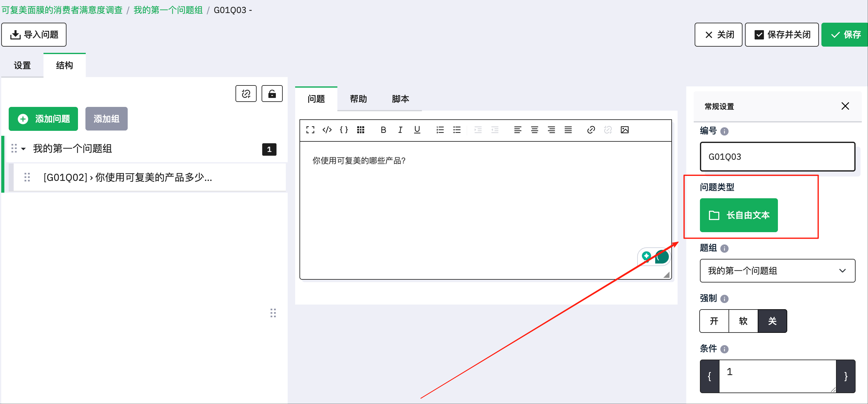Apply bold formatting
868x404 pixels.
383,130
